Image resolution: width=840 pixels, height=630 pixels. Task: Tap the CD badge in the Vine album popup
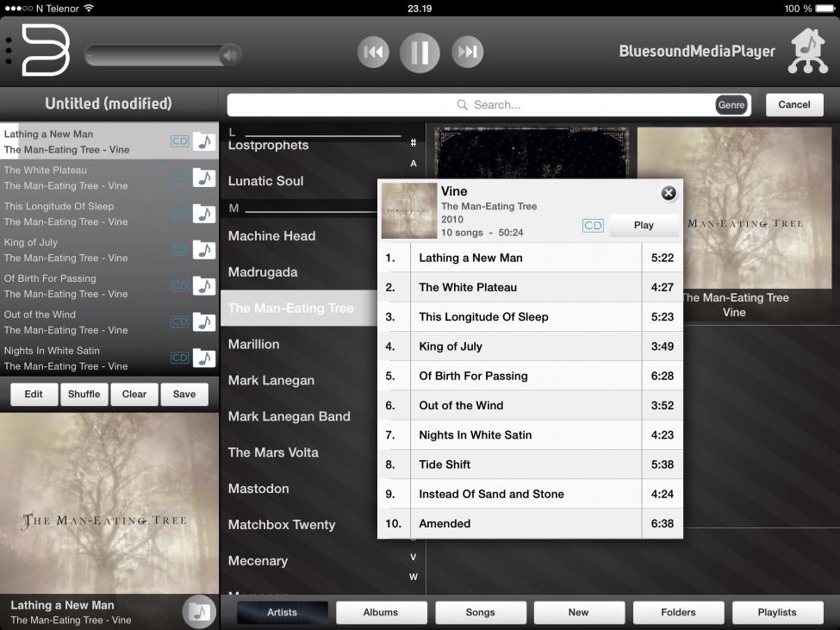click(x=593, y=226)
